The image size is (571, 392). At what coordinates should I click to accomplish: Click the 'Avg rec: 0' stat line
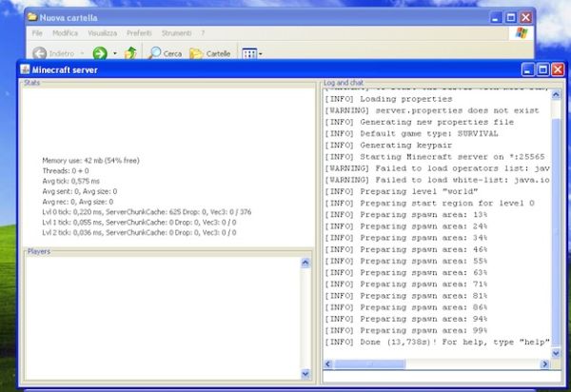(78, 202)
